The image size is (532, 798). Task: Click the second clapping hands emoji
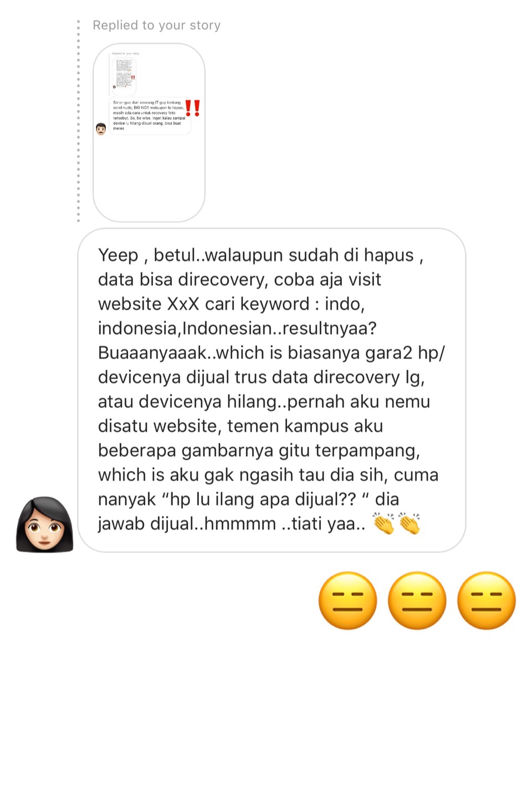409,523
